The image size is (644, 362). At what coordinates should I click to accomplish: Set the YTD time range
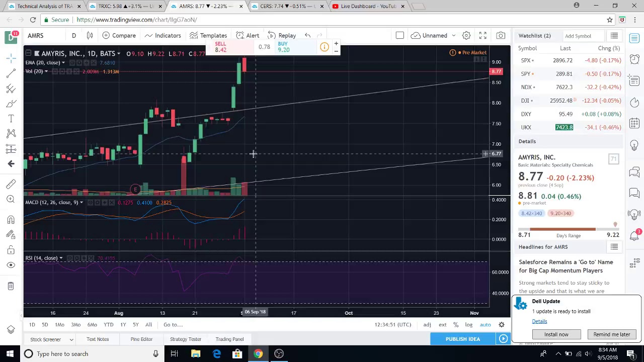coord(108,325)
